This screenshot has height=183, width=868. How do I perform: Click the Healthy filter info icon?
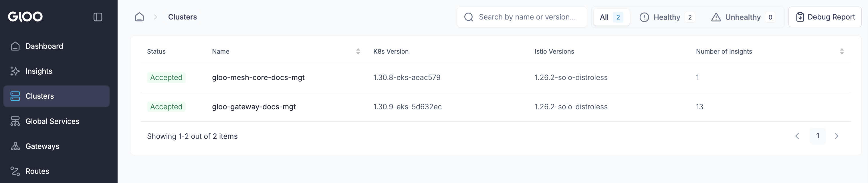pyautogui.click(x=644, y=17)
